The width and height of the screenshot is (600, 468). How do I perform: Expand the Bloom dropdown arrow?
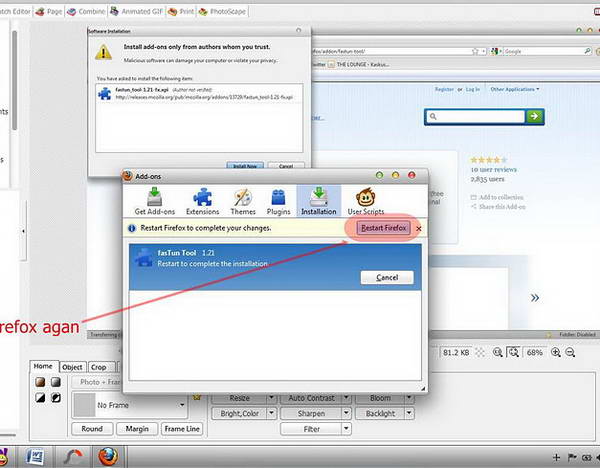[409, 398]
